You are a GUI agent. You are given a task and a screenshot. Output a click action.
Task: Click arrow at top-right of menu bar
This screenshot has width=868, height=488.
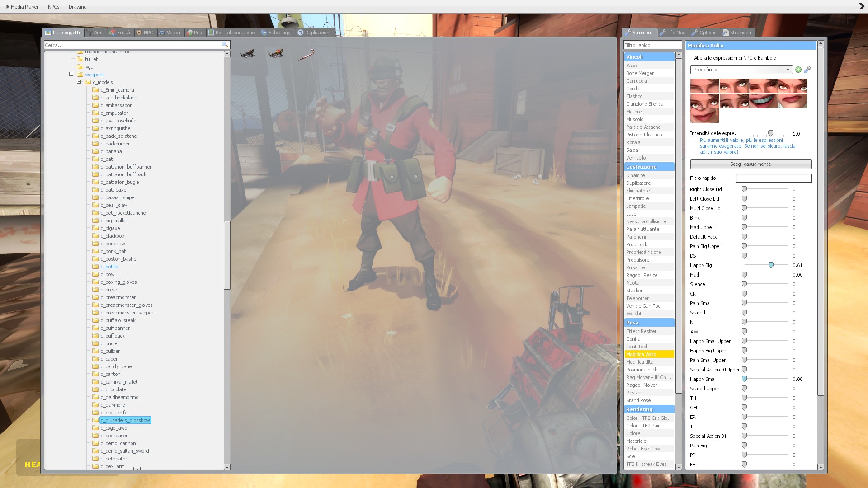pos(861,6)
